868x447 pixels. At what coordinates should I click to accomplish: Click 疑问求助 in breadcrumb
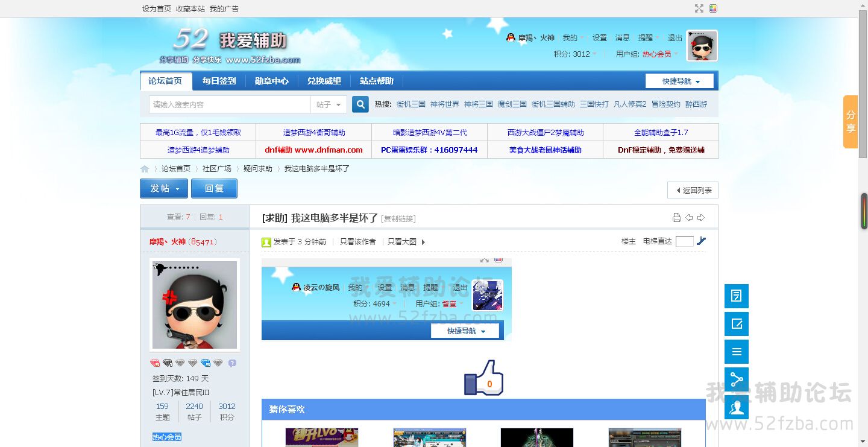pos(258,169)
